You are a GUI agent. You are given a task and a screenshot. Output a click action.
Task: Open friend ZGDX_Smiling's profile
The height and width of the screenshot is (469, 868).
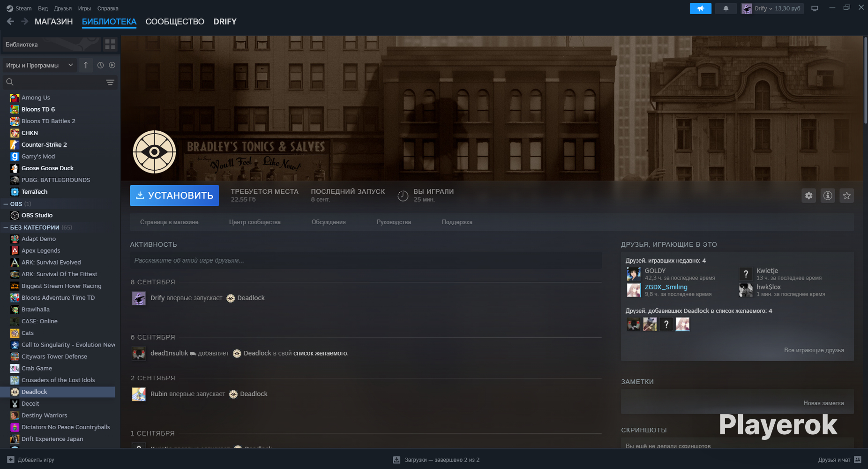(666, 287)
